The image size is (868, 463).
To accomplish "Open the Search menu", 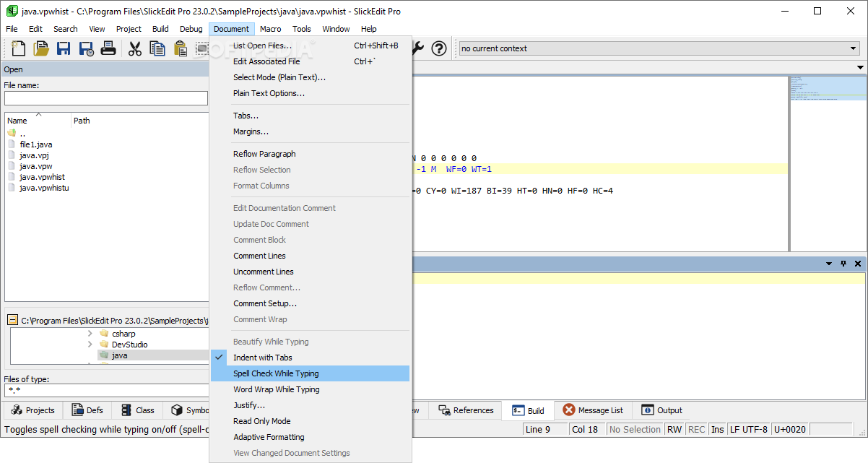I will point(65,29).
